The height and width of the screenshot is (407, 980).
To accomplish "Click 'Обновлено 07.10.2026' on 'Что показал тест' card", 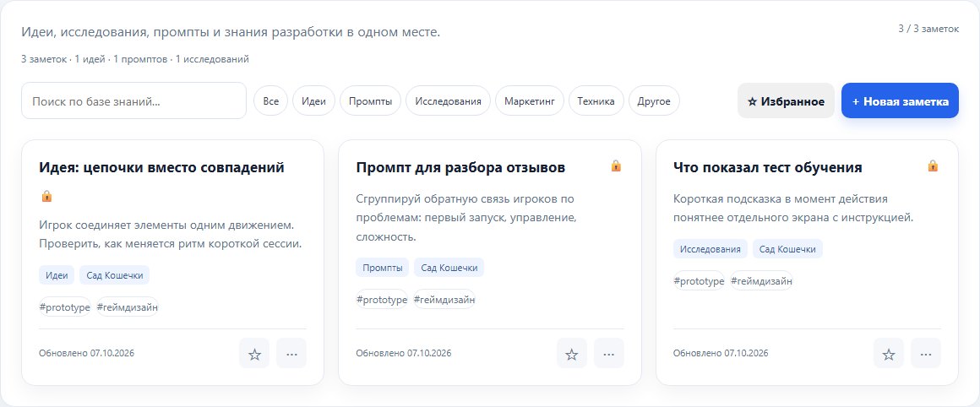I will [721, 353].
